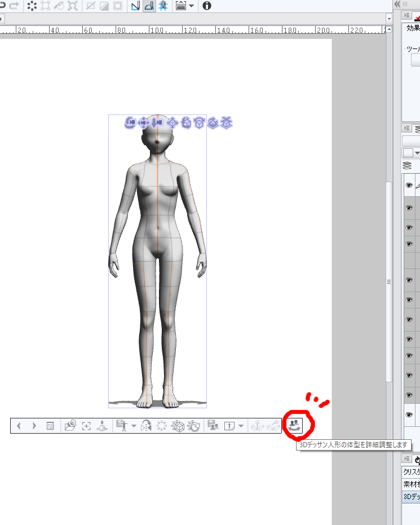Select the camera zoom forward/back manipulator icon
The width and height of the screenshot is (420, 525).
[x=157, y=122]
